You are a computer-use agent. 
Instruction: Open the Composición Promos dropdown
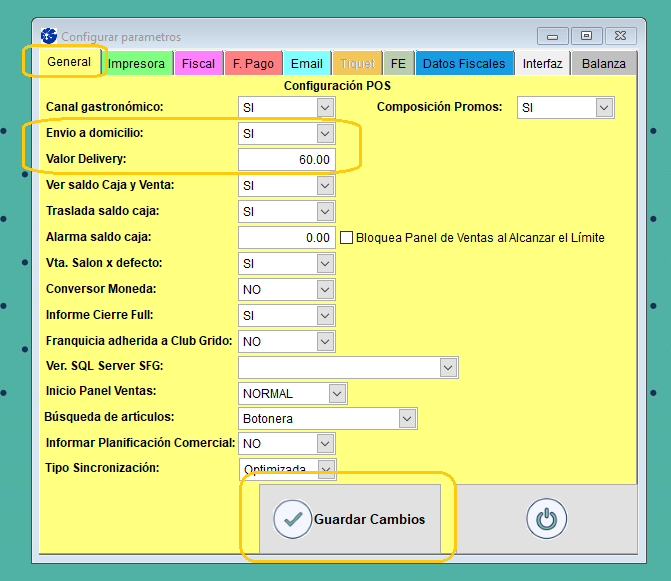tap(603, 107)
